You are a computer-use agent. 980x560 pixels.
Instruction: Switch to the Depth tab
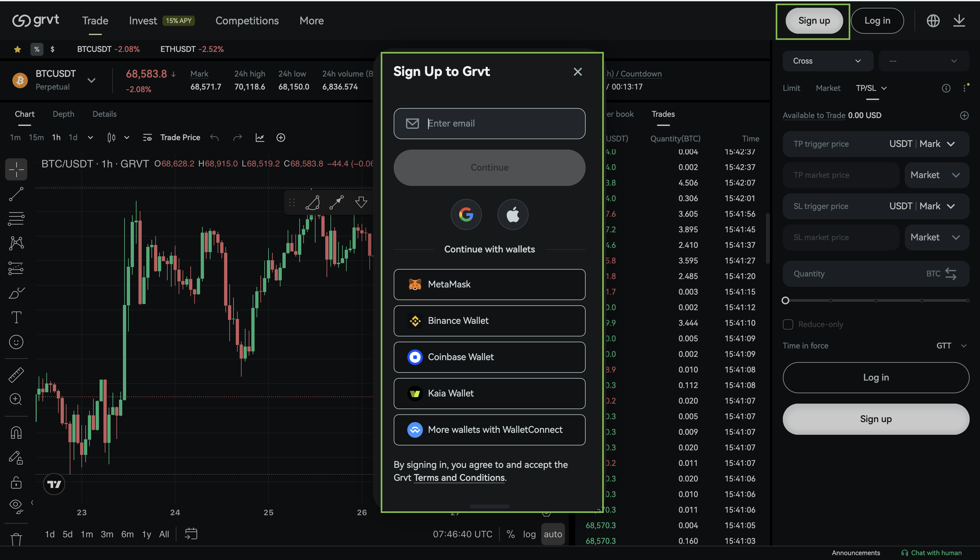pos(64,114)
